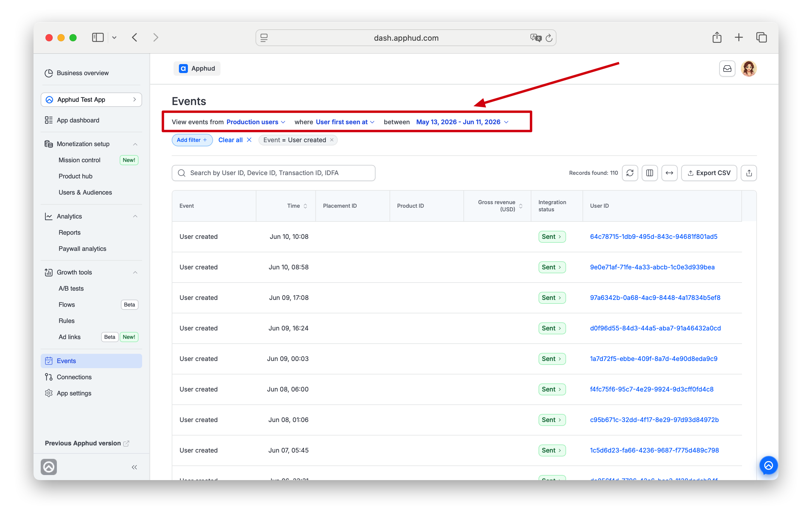Open Sent status for Jun 10, 08:58 event
The width and height of the screenshot is (812, 525).
click(x=552, y=267)
